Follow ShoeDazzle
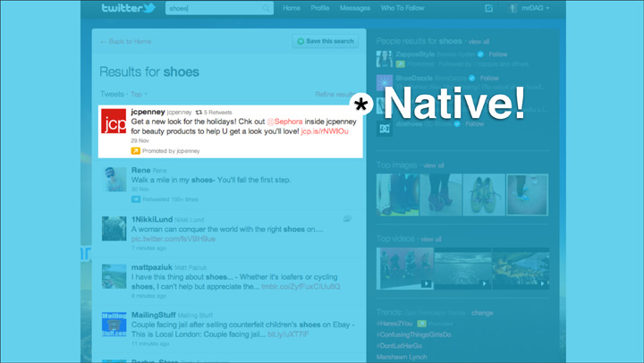 [489, 78]
